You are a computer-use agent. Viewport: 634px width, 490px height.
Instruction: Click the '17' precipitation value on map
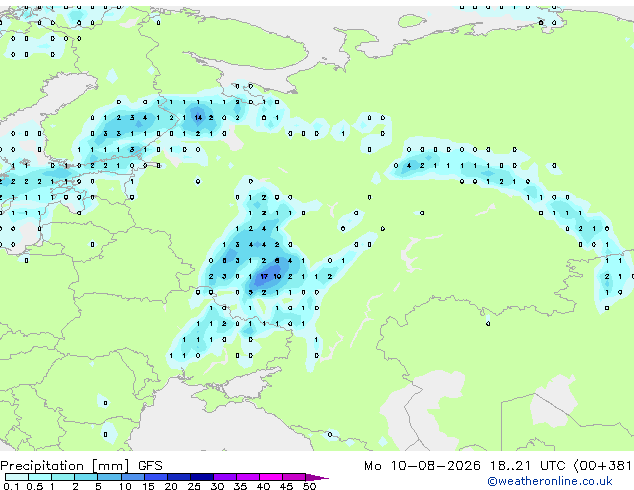pos(264,277)
